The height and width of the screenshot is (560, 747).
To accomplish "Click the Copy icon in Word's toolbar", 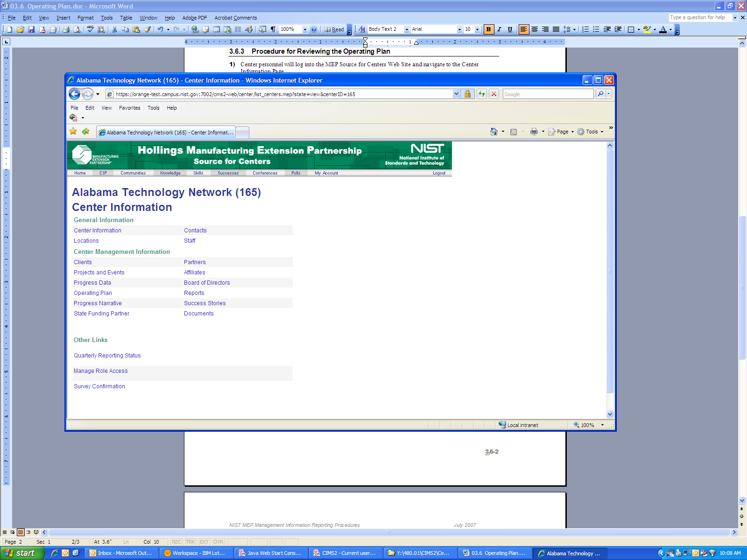I will click(x=125, y=29).
